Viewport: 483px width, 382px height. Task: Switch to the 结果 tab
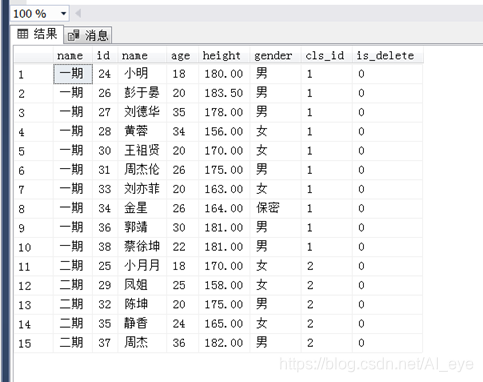pyautogui.click(x=37, y=34)
